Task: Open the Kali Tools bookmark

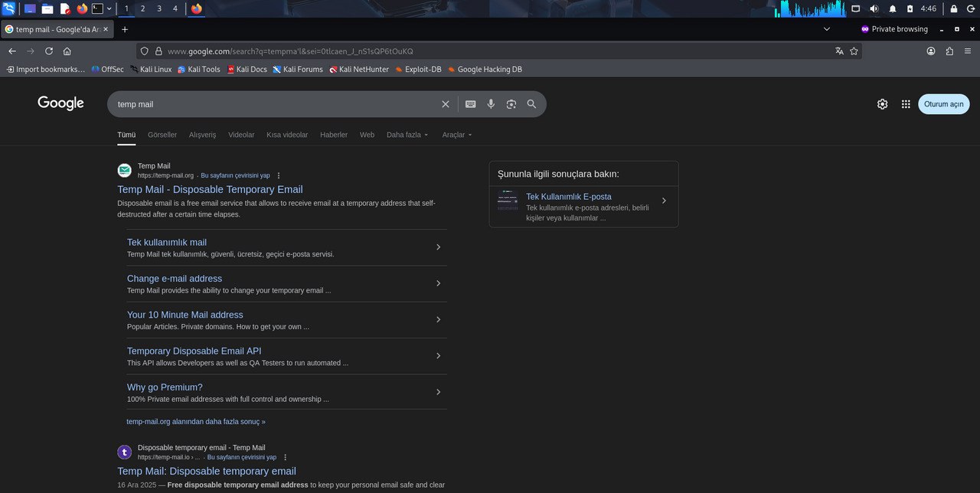Action: point(198,69)
